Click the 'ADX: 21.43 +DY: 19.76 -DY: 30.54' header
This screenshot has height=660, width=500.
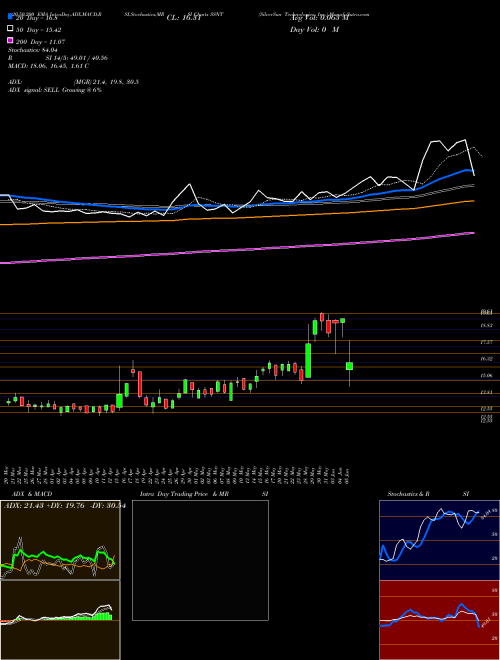pos(64,506)
